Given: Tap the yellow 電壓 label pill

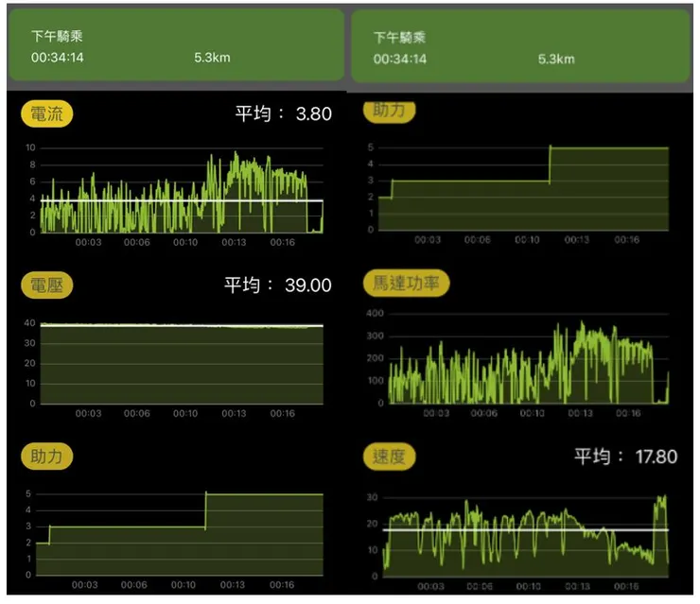Looking at the screenshot, I should (47, 285).
